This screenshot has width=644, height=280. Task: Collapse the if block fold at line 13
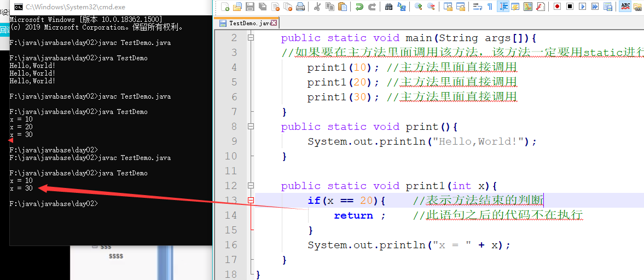(251, 201)
